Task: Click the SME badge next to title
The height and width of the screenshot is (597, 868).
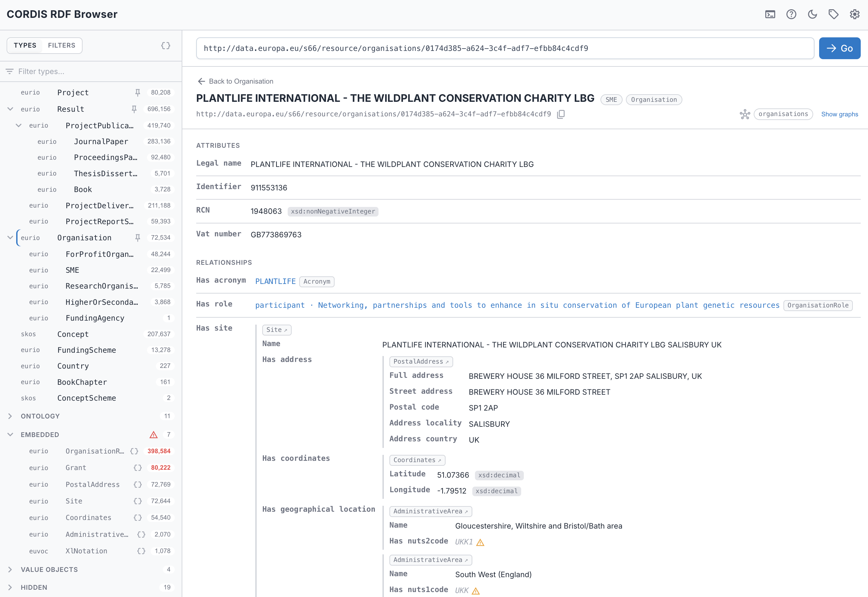Action: pyautogui.click(x=611, y=100)
